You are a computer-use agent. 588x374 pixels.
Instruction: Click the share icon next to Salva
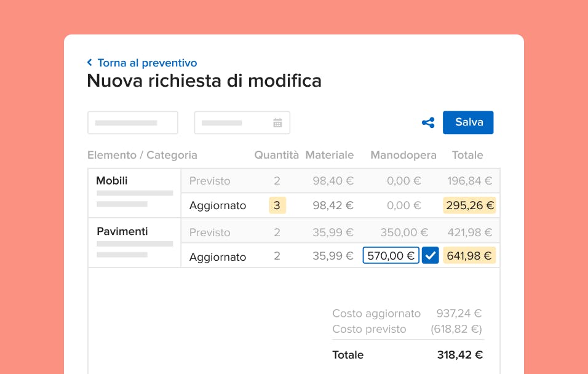pyautogui.click(x=428, y=122)
